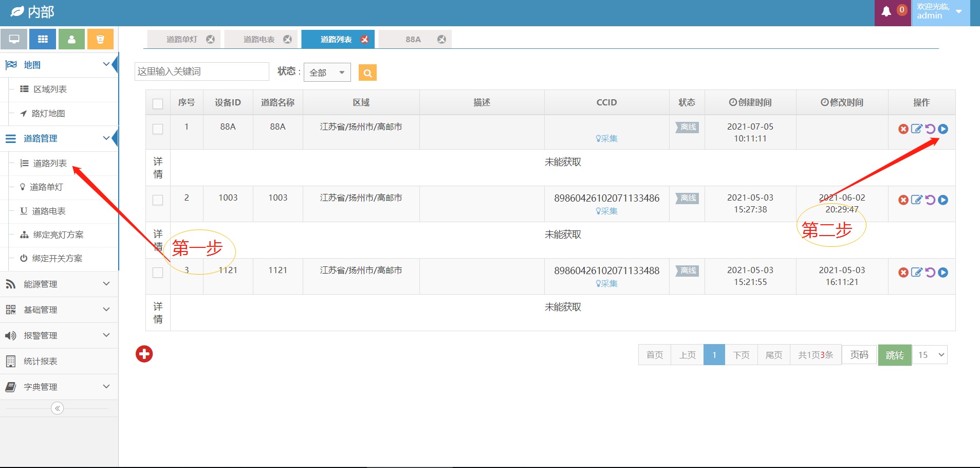Open 统计报表 menu item
The height and width of the screenshot is (468, 980).
59,361
